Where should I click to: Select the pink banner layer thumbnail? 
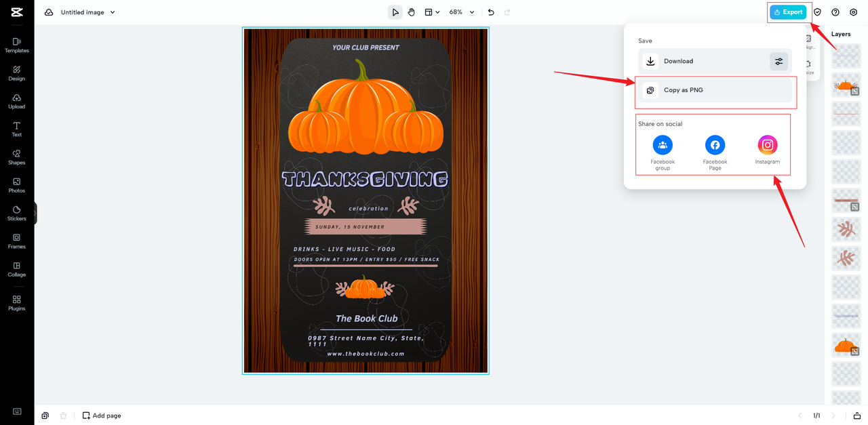(x=846, y=200)
